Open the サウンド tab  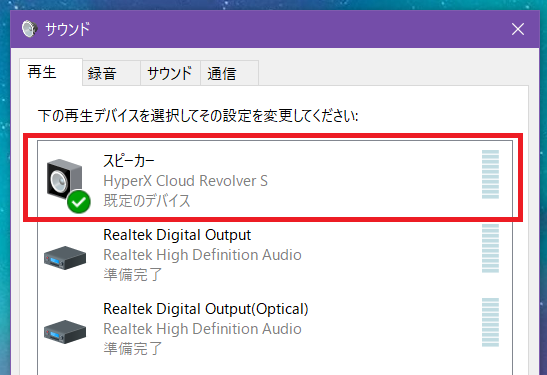tap(170, 73)
